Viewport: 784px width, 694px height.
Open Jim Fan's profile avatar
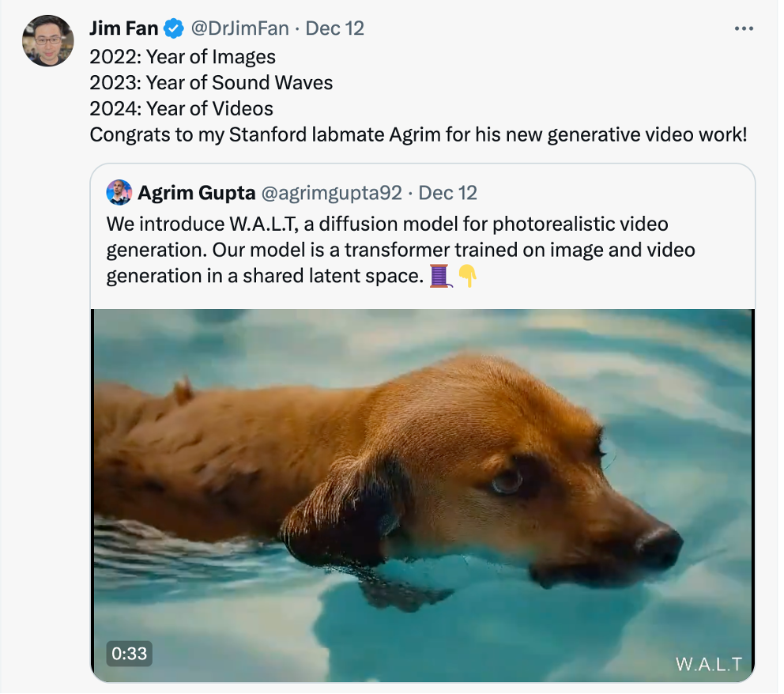click(x=48, y=41)
